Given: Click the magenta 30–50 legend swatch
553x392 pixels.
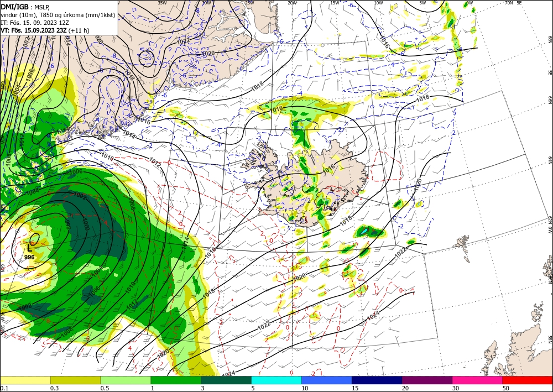Looking at the screenshot, I should tap(478, 380).
